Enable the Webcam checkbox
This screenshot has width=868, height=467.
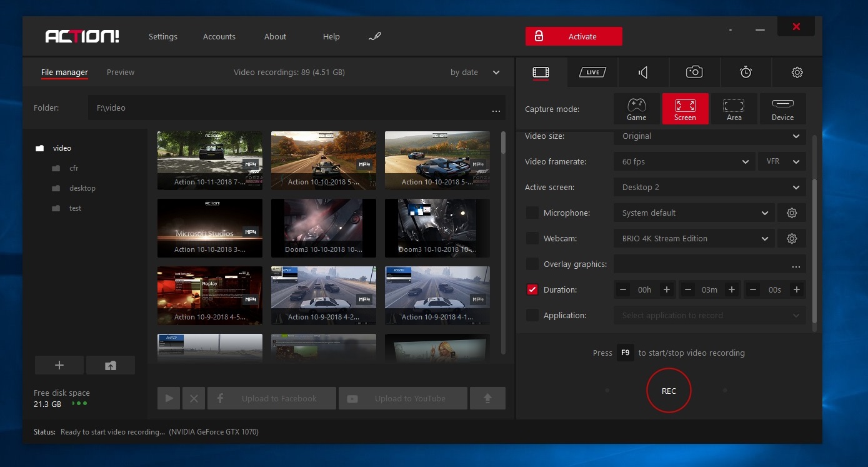click(532, 239)
